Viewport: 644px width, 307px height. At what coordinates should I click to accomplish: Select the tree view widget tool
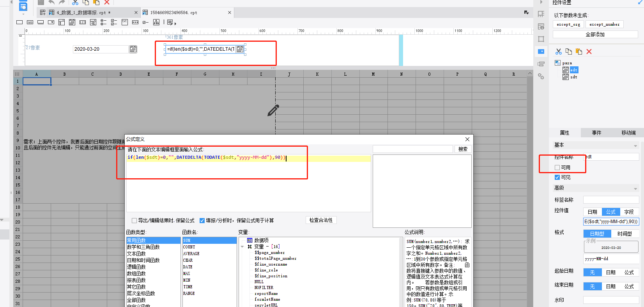(156, 22)
